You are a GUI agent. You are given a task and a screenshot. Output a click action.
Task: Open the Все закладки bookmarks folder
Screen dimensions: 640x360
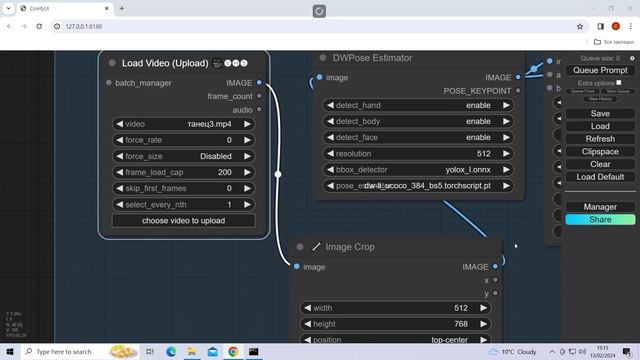613,42
